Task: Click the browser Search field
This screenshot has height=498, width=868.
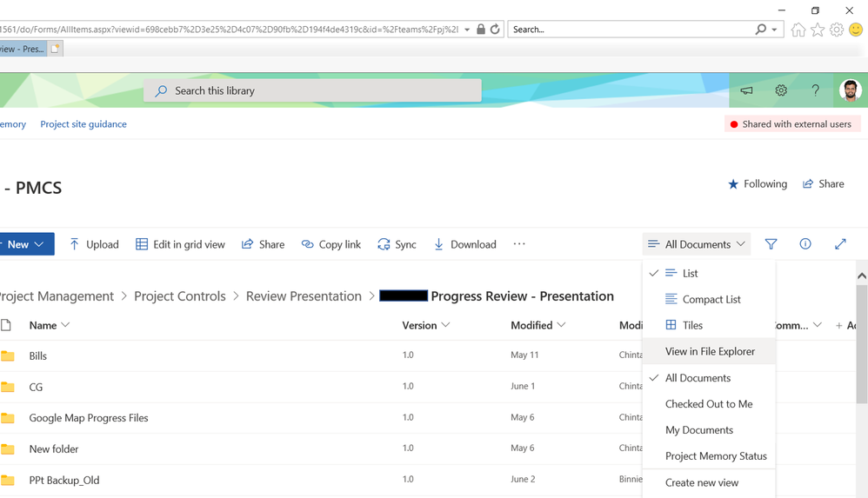Action: pyautogui.click(x=631, y=30)
